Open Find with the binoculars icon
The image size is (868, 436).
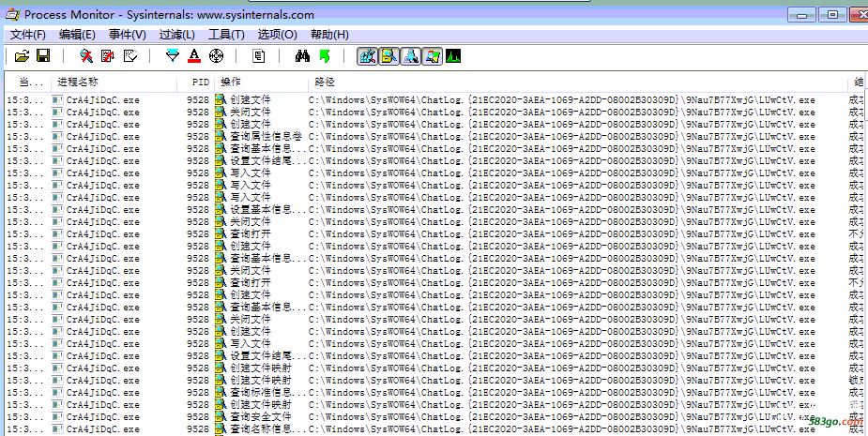[302, 56]
